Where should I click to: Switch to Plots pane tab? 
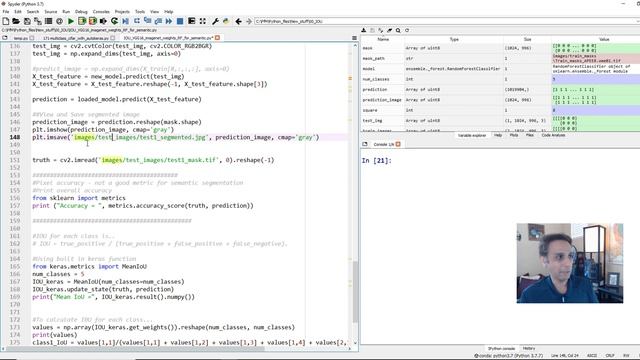(514, 135)
